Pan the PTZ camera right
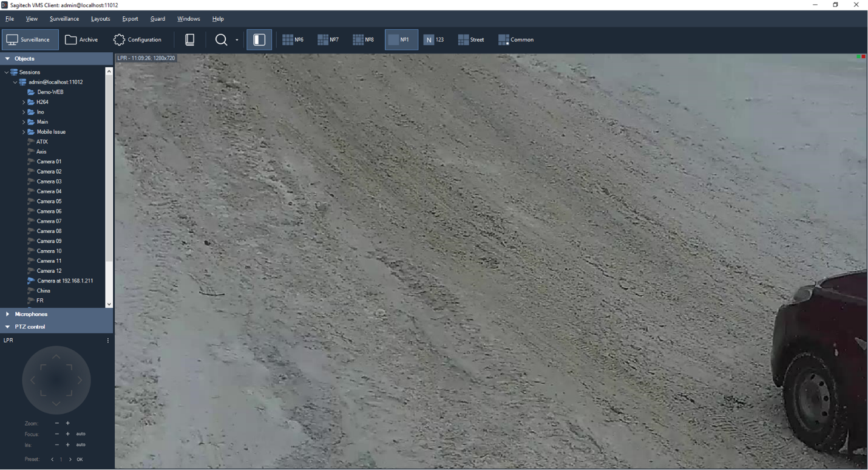Screen dimensions: 868x470 pos(80,380)
